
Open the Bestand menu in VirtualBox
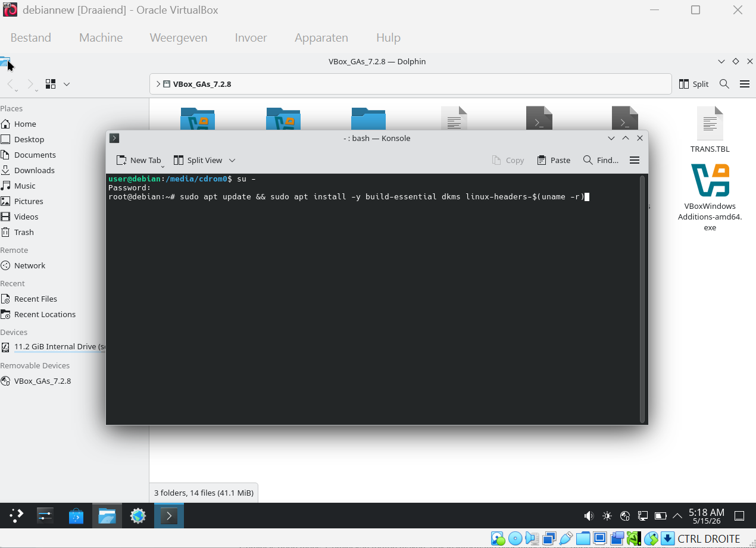[x=31, y=37]
